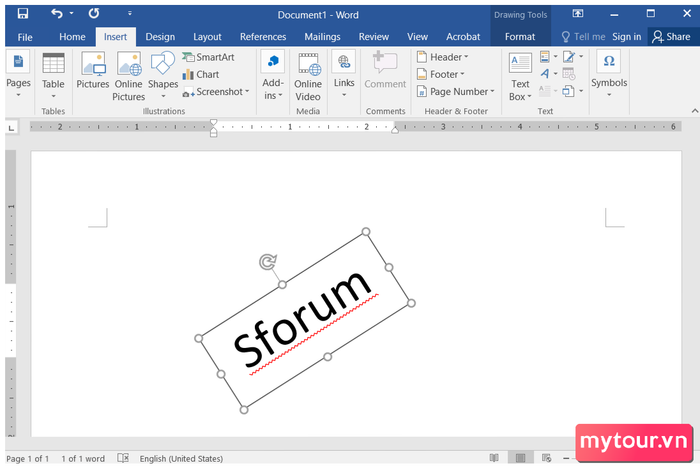
Task: Share the document
Action: (671, 37)
